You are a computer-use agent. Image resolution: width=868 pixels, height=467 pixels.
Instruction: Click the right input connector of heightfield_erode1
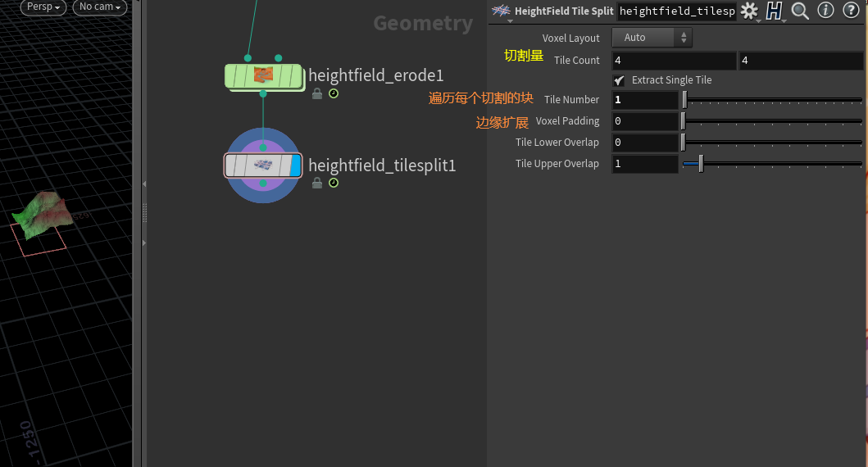[279, 58]
